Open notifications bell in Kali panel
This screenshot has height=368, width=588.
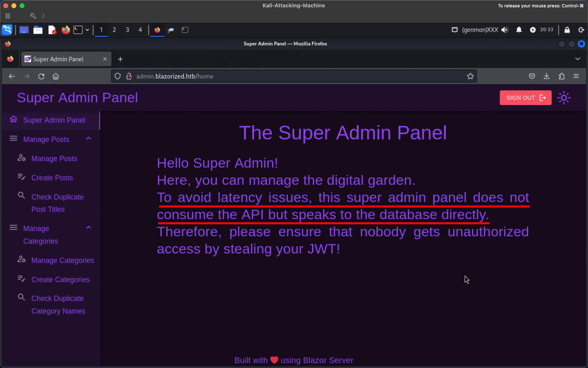point(519,30)
